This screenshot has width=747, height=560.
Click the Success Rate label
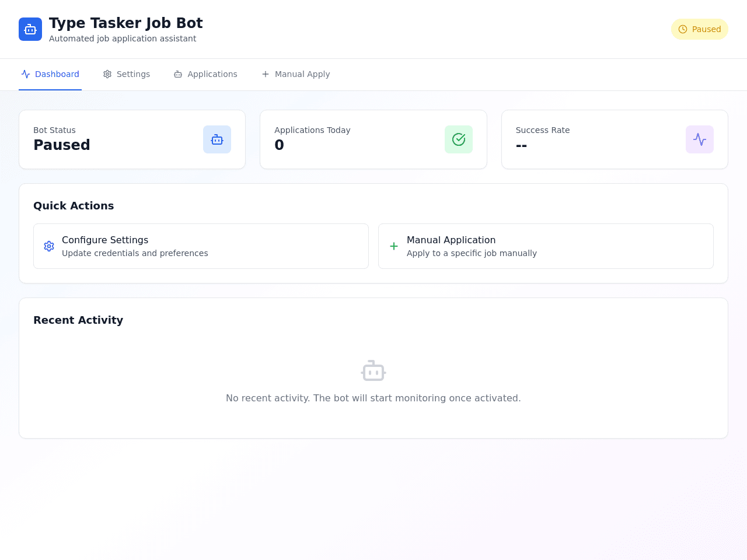(x=543, y=130)
